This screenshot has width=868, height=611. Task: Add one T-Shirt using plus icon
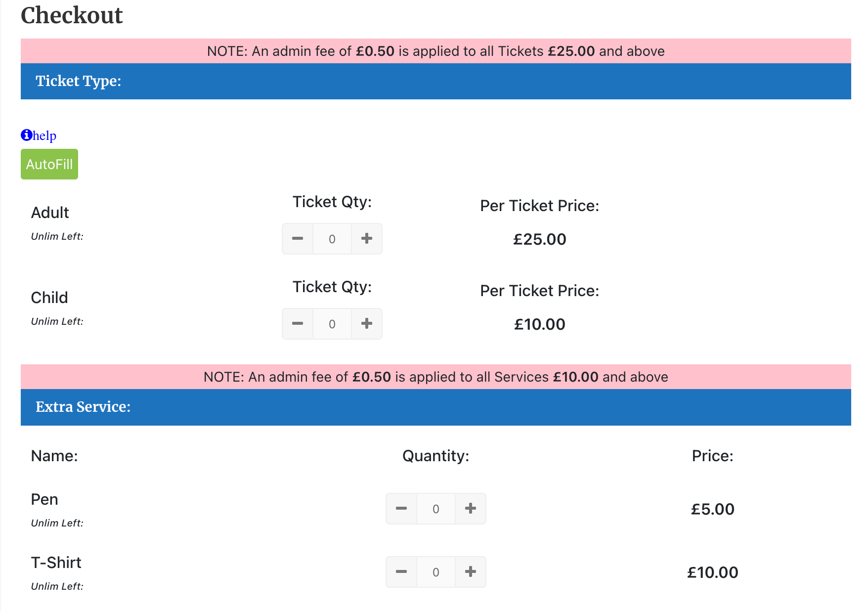click(x=471, y=572)
